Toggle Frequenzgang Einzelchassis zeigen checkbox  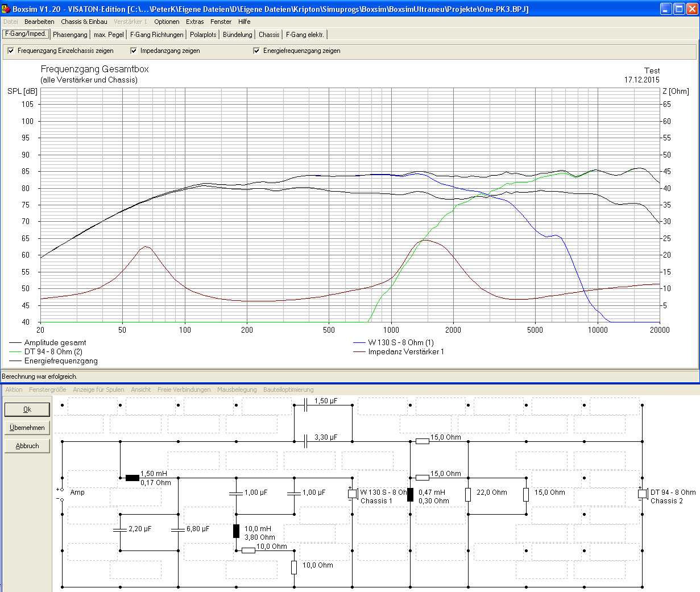click(x=11, y=51)
